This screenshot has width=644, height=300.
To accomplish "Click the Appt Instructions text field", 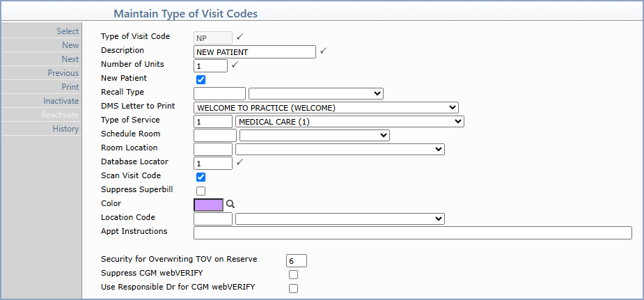I will (x=413, y=232).
